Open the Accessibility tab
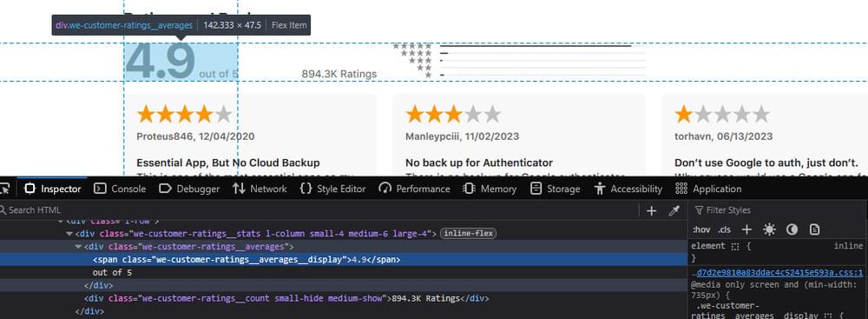This screenshot has height=319, width=868. [628, 189]
